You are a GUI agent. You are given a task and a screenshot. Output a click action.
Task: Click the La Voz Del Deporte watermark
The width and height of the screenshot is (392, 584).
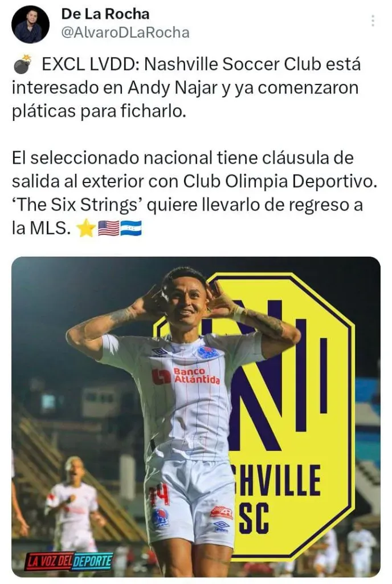click(x=69, y=562)
